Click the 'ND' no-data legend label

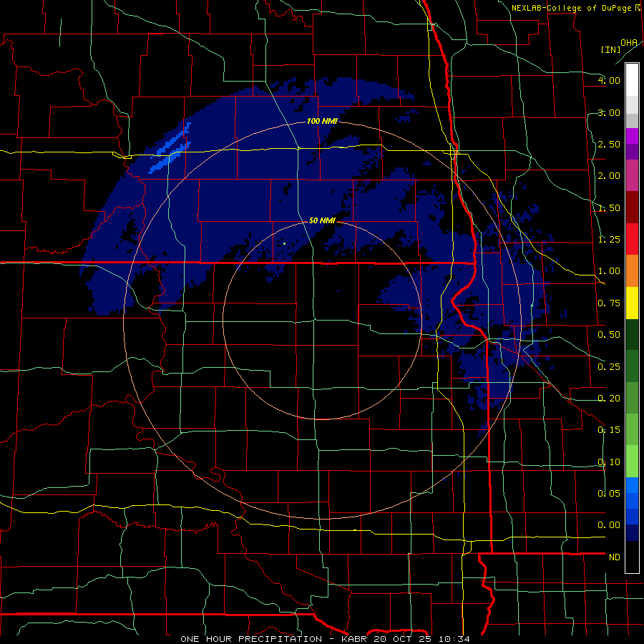pos(615,557)
